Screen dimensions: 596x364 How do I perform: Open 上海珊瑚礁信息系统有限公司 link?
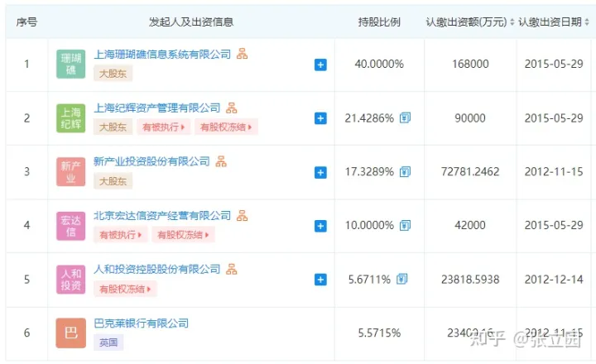pyautogui.click(x=162, y=55)
